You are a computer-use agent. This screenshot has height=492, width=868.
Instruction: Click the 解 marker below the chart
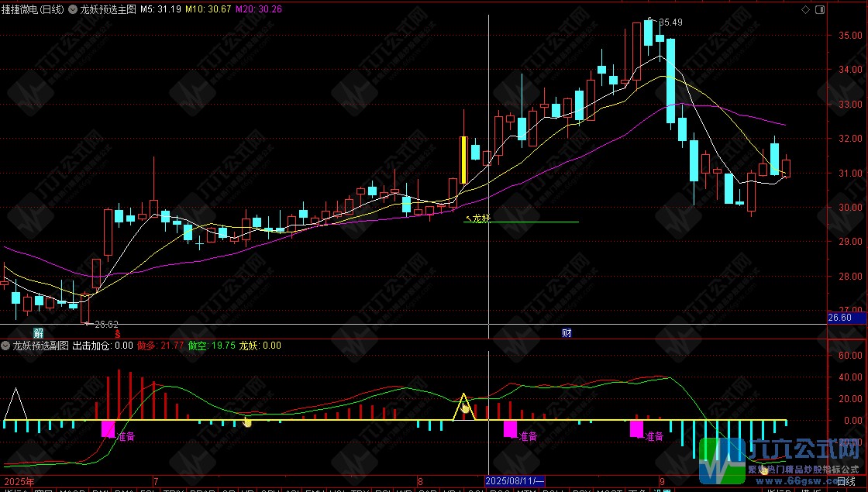pos(38,332)
